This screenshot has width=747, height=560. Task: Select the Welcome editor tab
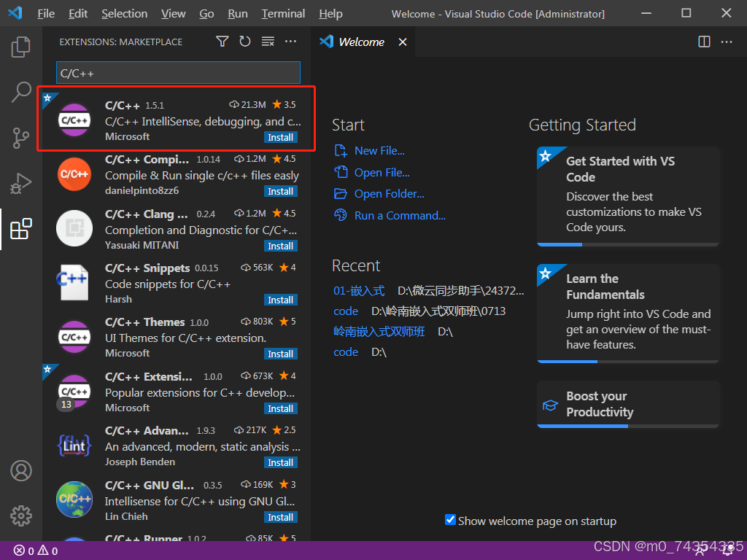[x=362, y=42]
